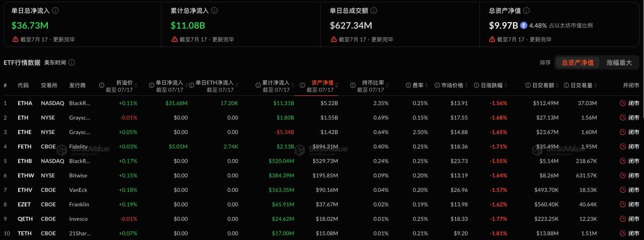
Task: Sort by the 代码 column header
Action: click(x=23, y=85)
